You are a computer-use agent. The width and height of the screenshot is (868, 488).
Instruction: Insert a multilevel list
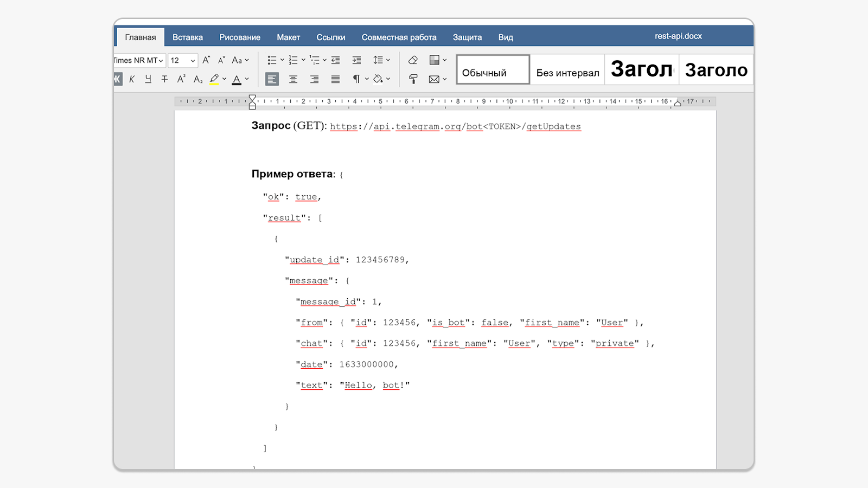tap(315, 60)
